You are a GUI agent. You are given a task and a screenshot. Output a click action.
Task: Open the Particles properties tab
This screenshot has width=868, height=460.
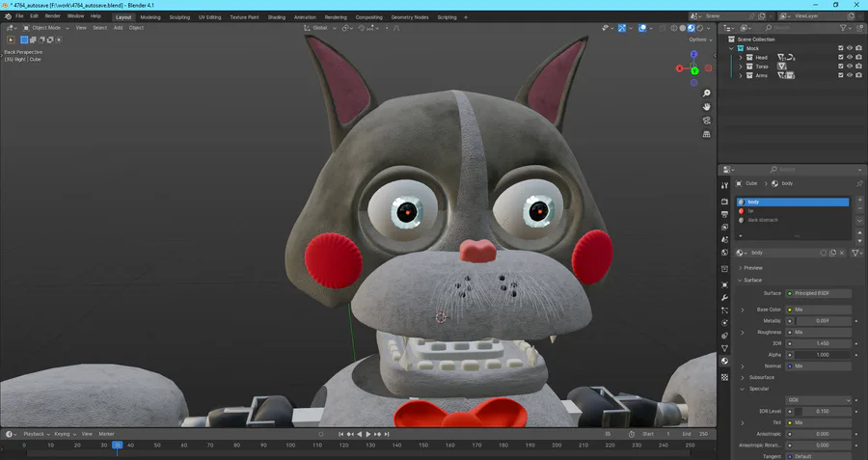724,311
